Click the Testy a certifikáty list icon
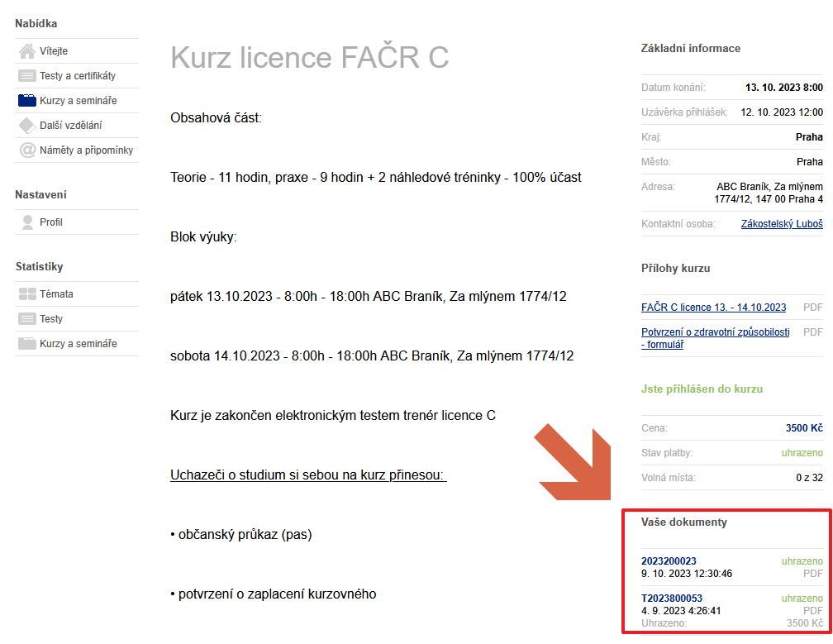833x644 pixels. (27, 76)
